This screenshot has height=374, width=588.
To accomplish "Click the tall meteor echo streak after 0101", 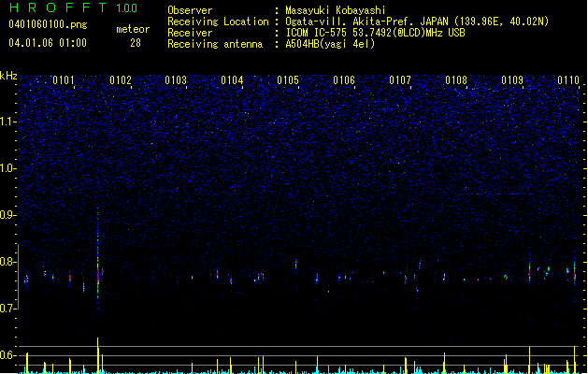I will tap(98, 263).
